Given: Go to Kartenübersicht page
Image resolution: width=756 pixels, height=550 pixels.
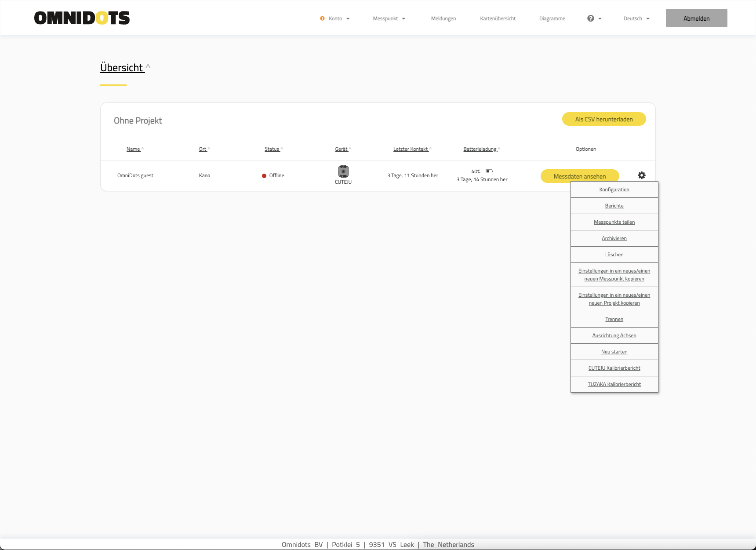Looking at the screenshot, I should (498, 18).
